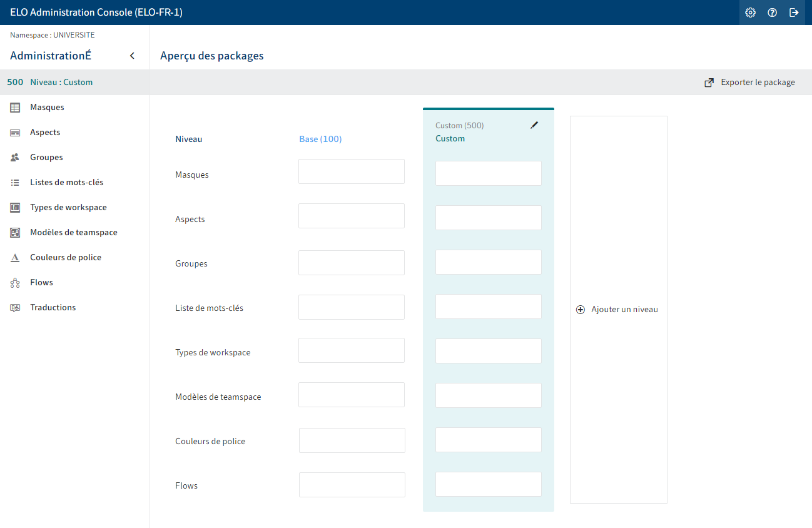Click the Base Couleurs de police cell

[x=352, y=440]
